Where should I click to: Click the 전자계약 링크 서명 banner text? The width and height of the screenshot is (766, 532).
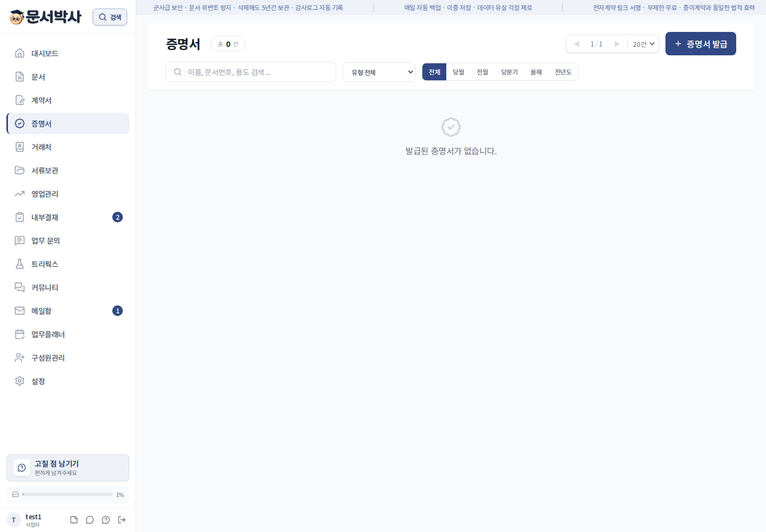674,7
